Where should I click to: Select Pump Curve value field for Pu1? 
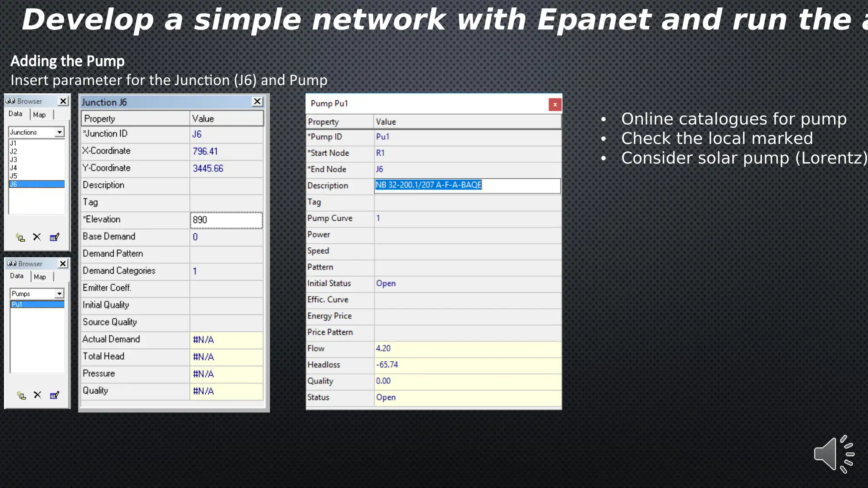pos(467,217)
